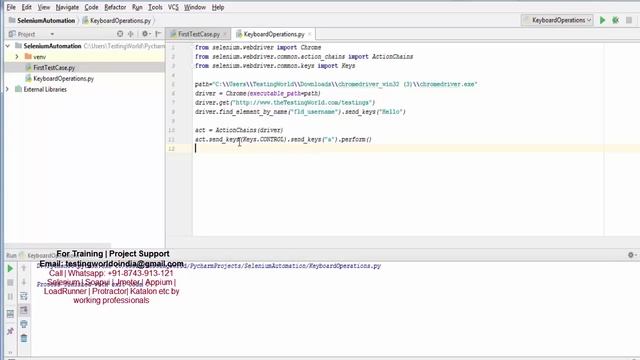Open the Tools menu

pos(155,7)
